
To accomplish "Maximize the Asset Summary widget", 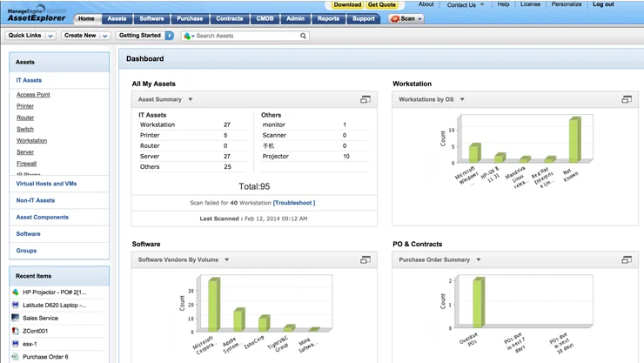I will tap(366, 100).
